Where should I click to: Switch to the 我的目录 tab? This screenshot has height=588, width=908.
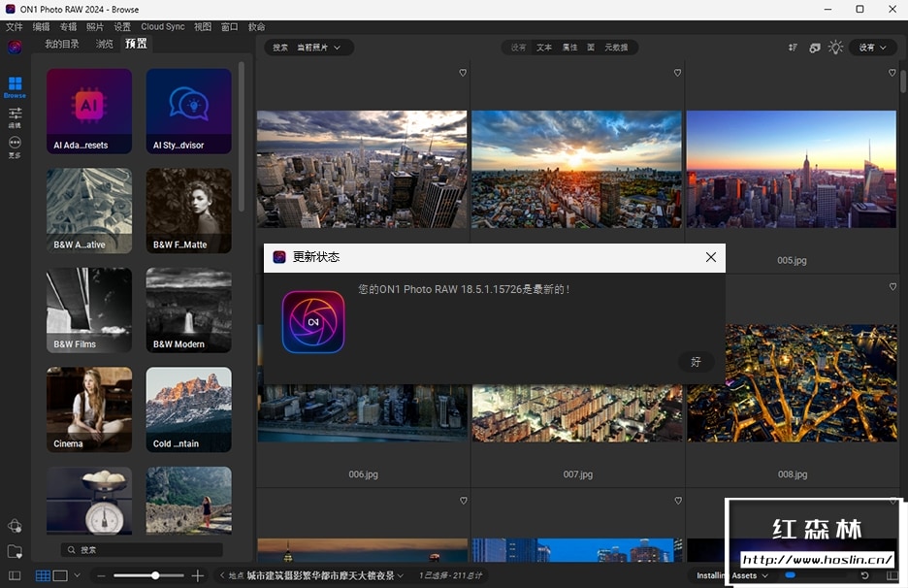(x=62, y=44)
